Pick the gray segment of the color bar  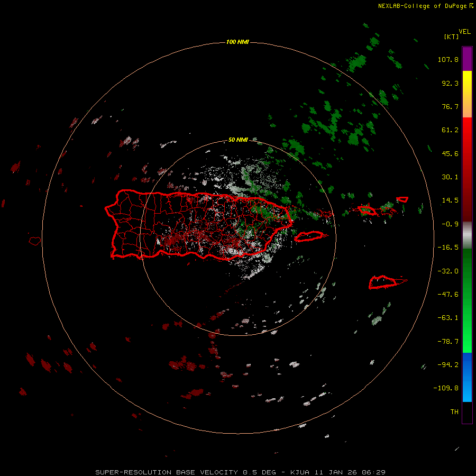[467, 235]
